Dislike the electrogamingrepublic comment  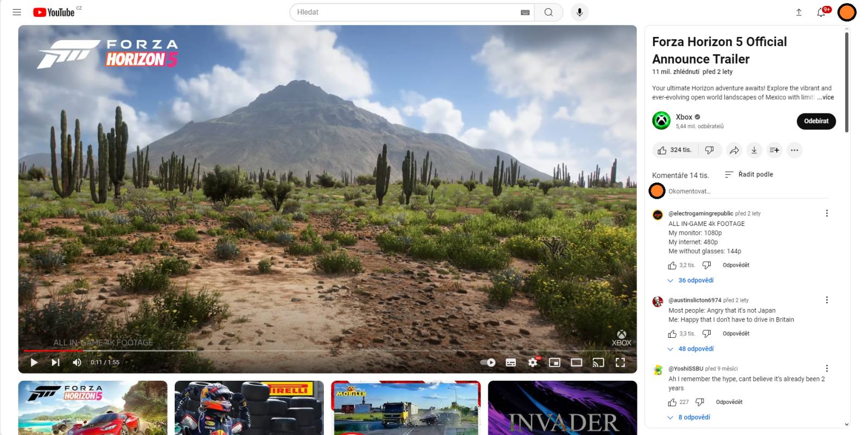coord(706,266)
